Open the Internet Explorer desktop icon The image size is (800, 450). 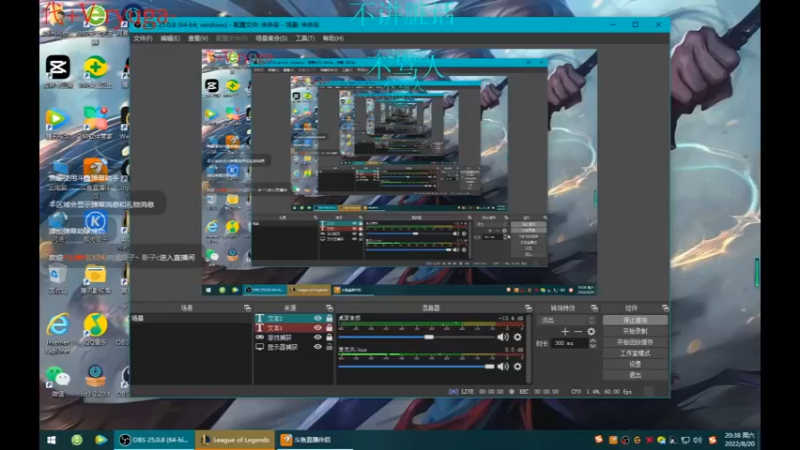pos(58,333)
